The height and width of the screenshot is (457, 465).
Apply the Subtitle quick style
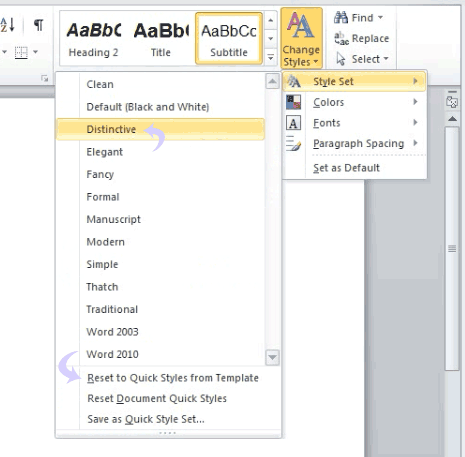point(229,38)
